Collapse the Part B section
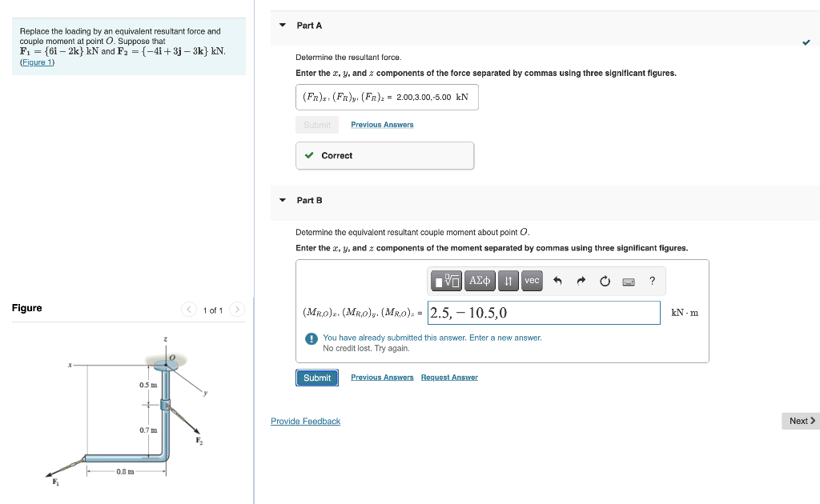This screenshot has width=820, height=504. click(x=283, y=200)
